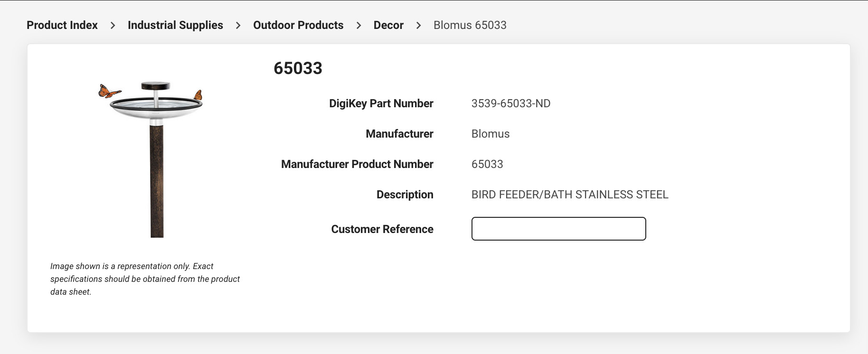Click the BIRD FEEDER/BATH STAINLESS STEEL description
Viewport: 868px width, 354px height.
(570, 195)
